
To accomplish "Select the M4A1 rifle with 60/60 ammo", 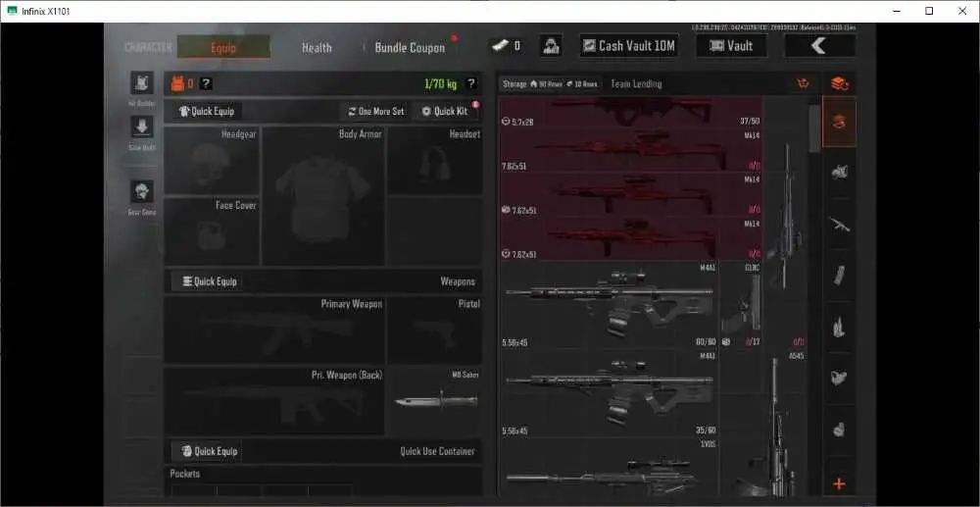I will (x=609, y=304).
